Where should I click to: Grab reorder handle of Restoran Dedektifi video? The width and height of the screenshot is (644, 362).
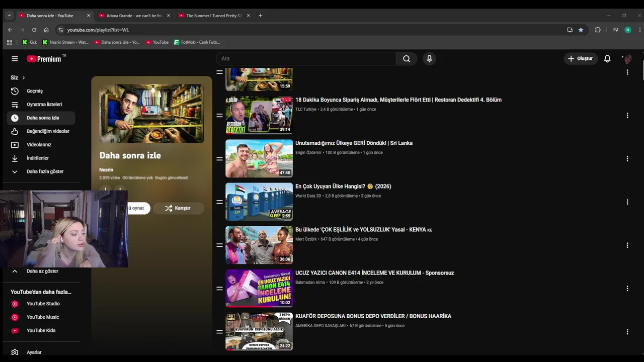click(x=219, y=116)
